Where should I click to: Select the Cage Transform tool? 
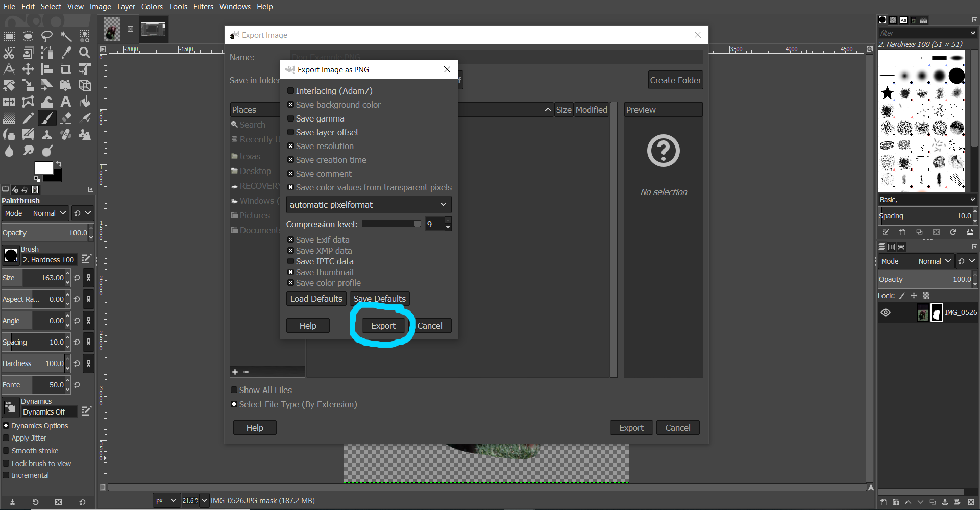click(x=28, y=102)
